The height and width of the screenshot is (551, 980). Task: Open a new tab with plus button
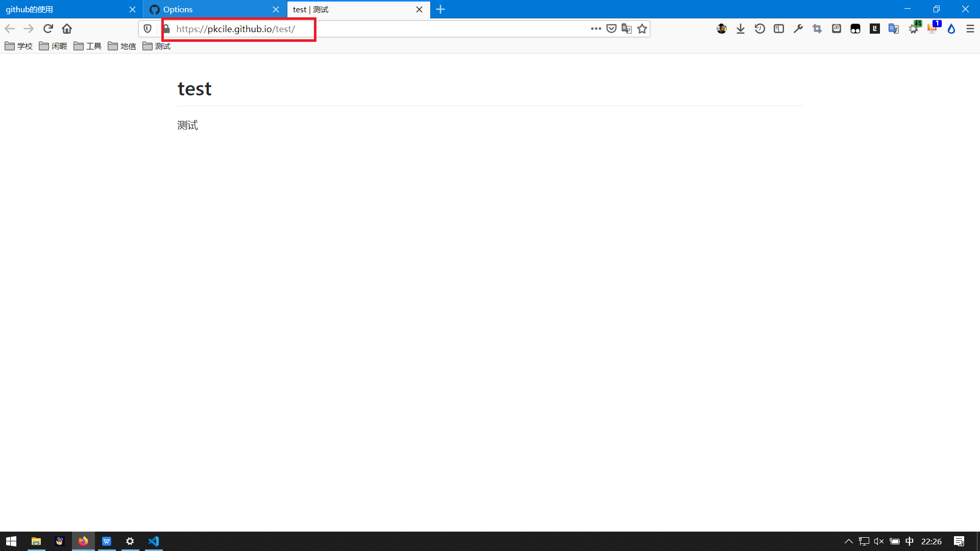[x=440, y=9]
